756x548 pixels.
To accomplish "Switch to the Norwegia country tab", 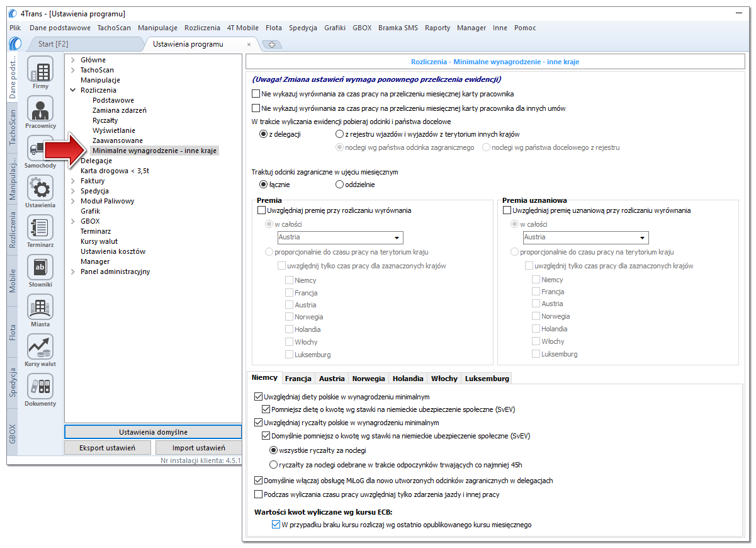I will (x=368, y=379).
